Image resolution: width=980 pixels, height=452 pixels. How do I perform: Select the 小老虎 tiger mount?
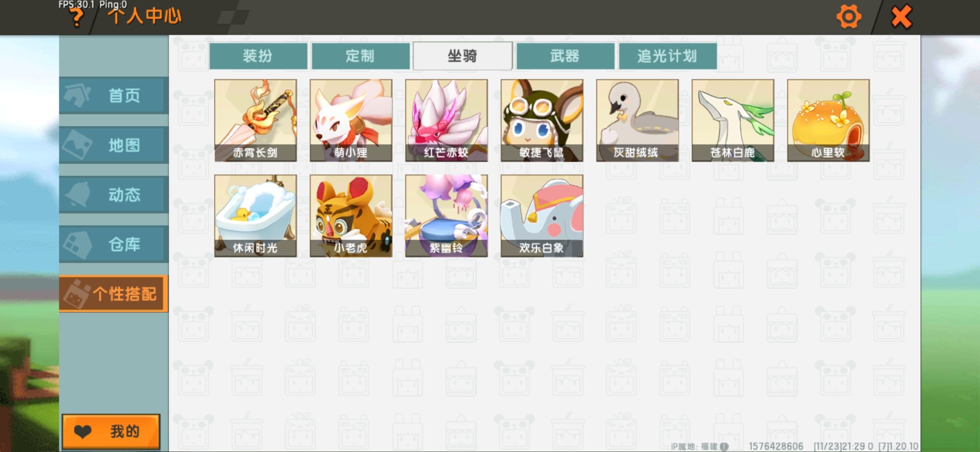tap(351, 216)
